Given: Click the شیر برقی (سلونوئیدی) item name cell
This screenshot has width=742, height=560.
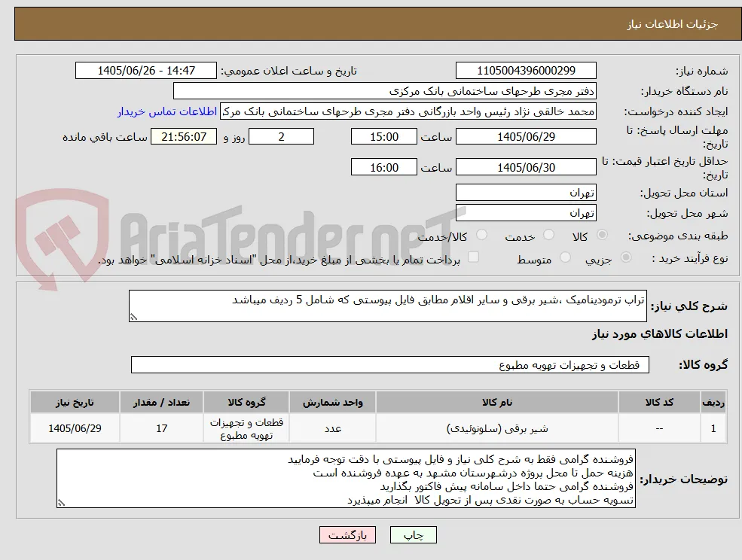Looking at the screenshot, I should point(497,428).
